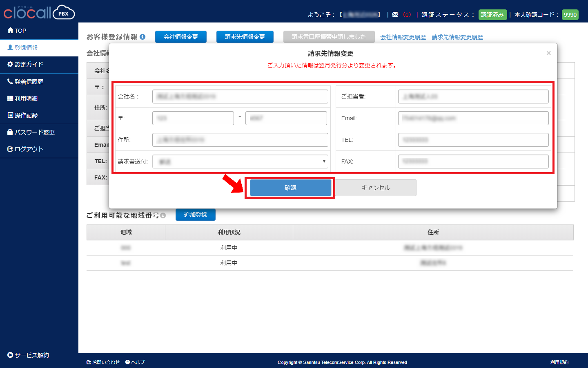Click the Email input in the dialog
Screen dimensions: 588x368
tap(473, 118)
